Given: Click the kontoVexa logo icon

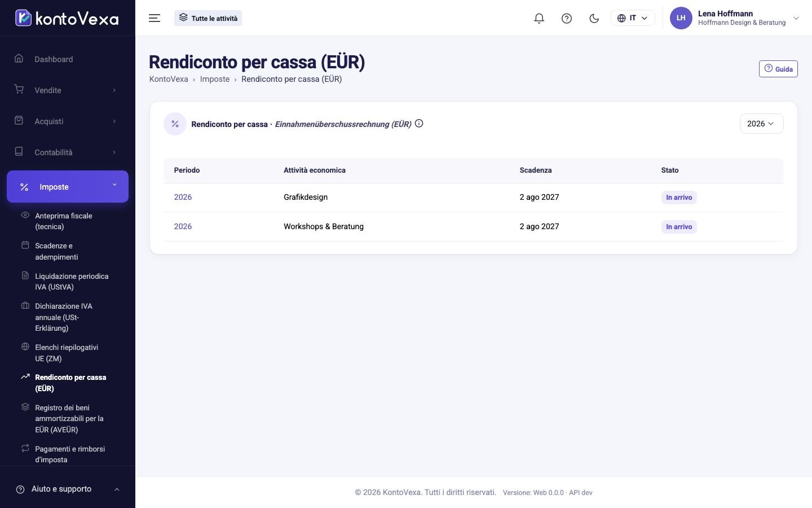Looking at the screenshot, I should pos(23,18).
